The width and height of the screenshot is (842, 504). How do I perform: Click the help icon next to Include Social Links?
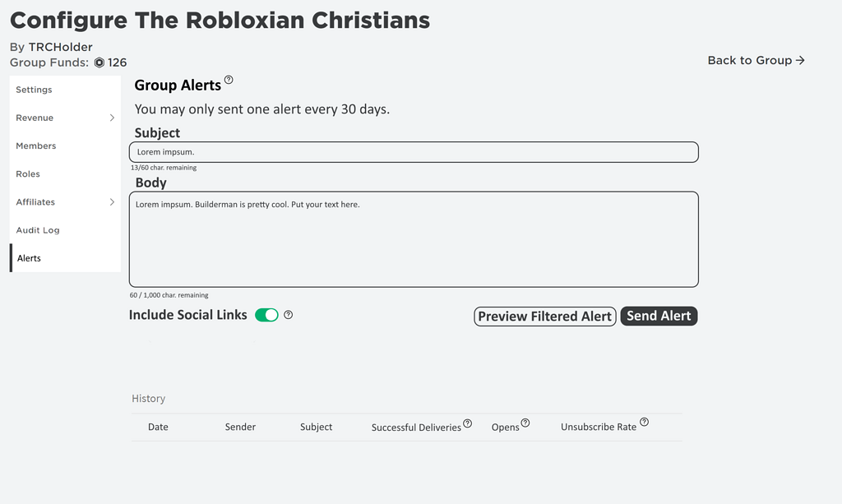287,314
